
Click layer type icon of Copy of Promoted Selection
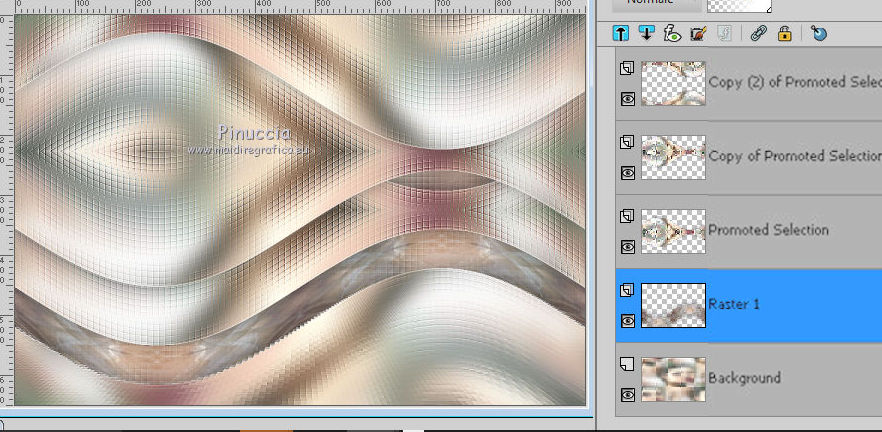(627, 142)
